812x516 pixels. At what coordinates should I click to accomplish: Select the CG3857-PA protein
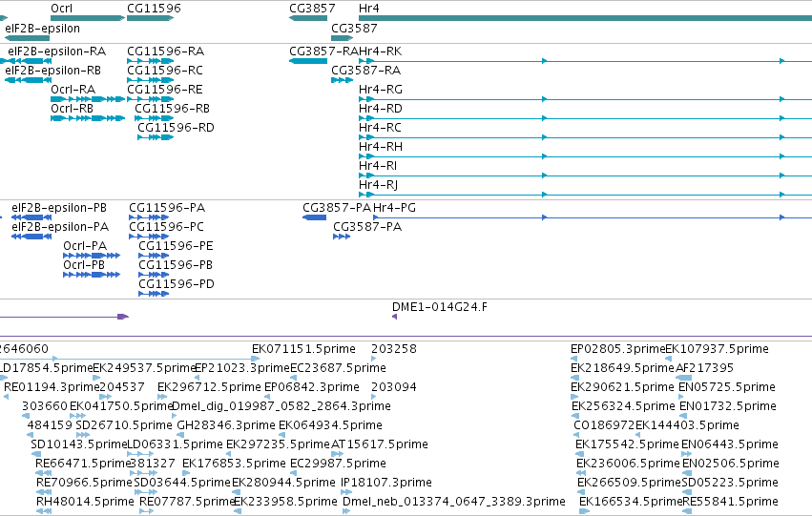[x=314, y=217]
